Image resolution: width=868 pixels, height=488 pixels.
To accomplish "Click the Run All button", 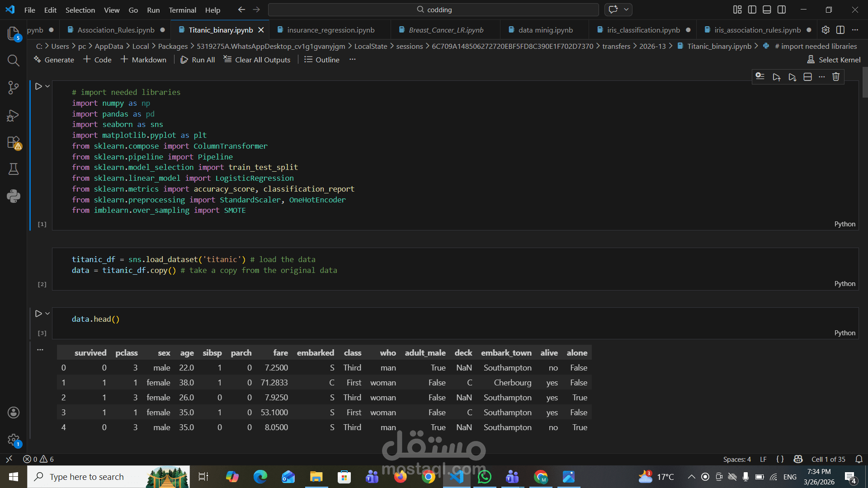I will point(198,60).
